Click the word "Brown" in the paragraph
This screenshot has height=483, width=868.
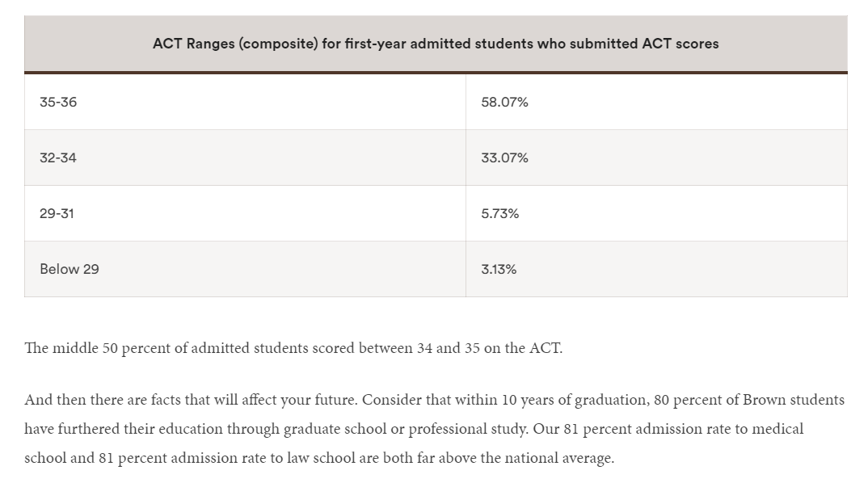point(764,400)
